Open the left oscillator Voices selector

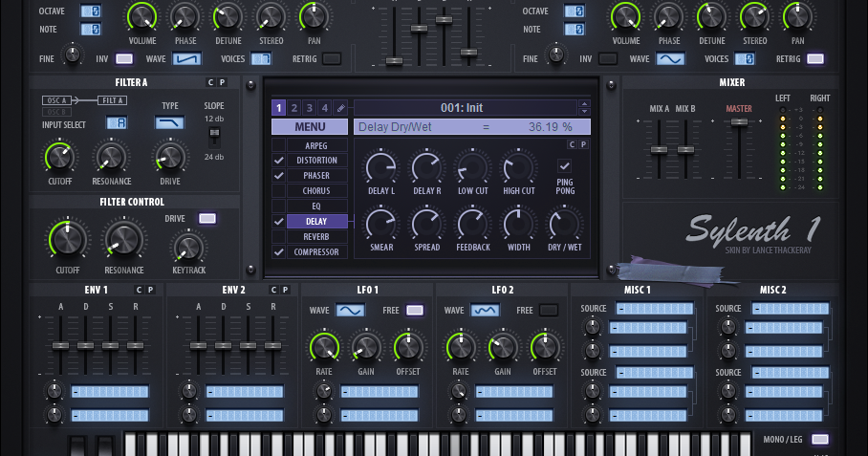pos(261,58)
